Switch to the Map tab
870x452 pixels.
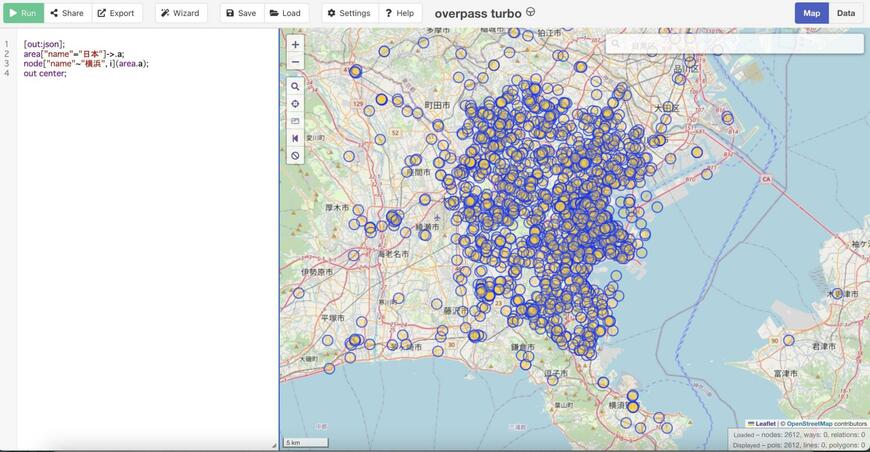click(x=812, y=13)
